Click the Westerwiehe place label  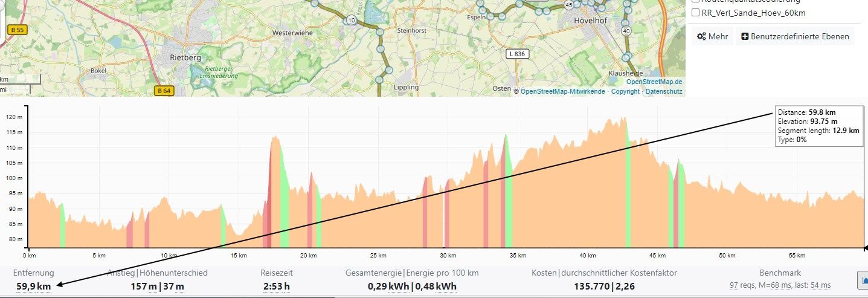[293, 33]
